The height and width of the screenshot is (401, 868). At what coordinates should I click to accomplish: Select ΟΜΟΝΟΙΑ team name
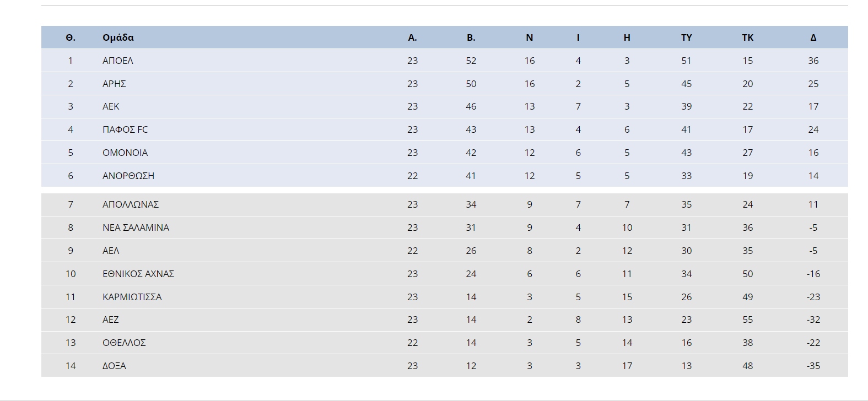tap(125, 153)
